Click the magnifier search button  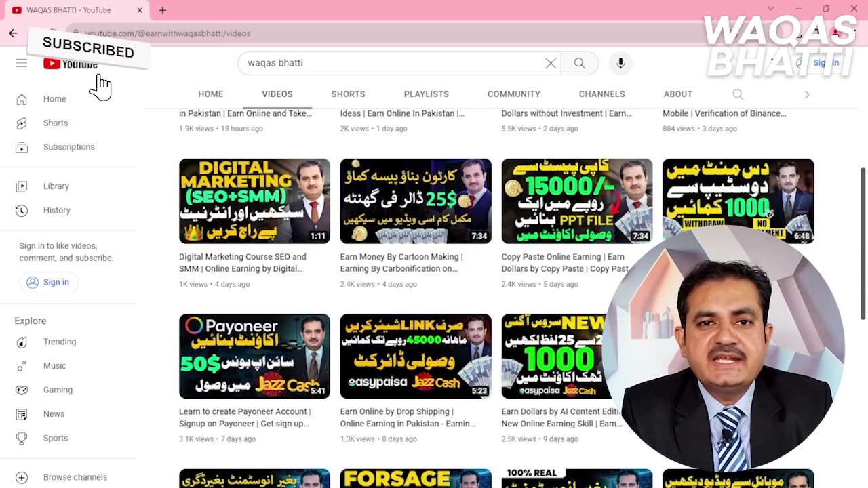pos(579,63)
